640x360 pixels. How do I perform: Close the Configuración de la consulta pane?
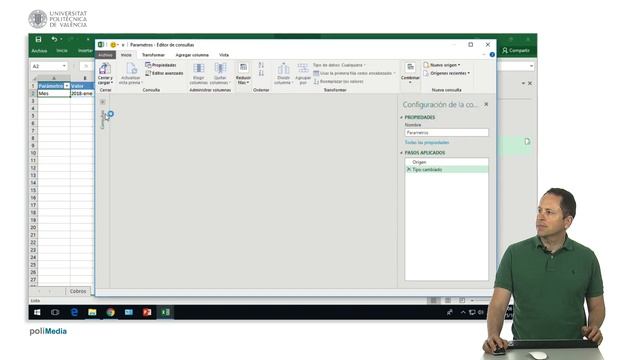pyautogui.click(x=486, y=104)
